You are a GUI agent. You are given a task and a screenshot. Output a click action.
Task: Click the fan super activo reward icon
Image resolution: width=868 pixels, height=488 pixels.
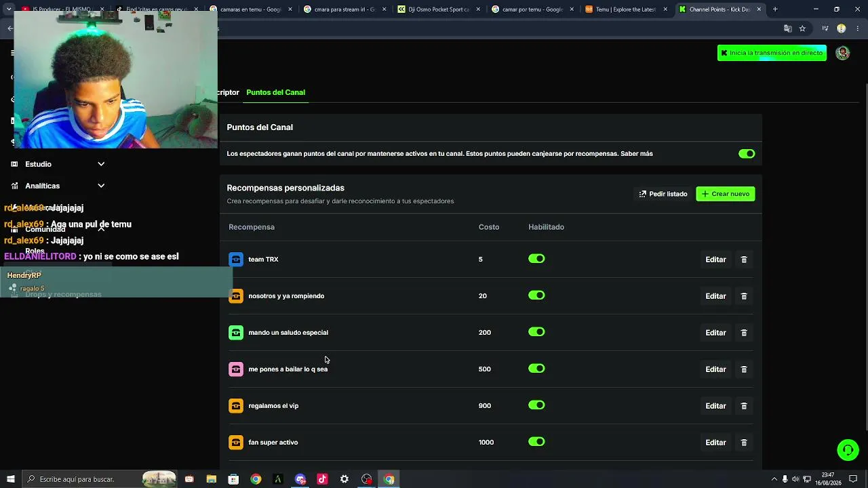tap(236, 443)
